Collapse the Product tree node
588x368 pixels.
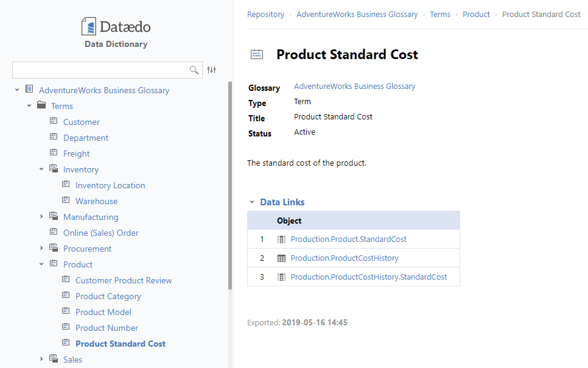pyautogui.click(x=41, y=264)
